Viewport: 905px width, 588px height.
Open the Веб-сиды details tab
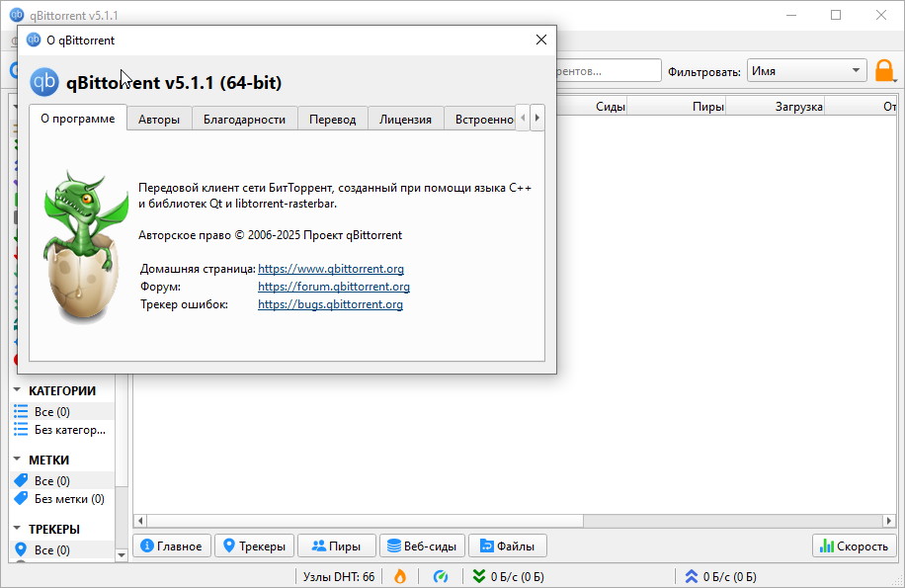tap(422, 546)
